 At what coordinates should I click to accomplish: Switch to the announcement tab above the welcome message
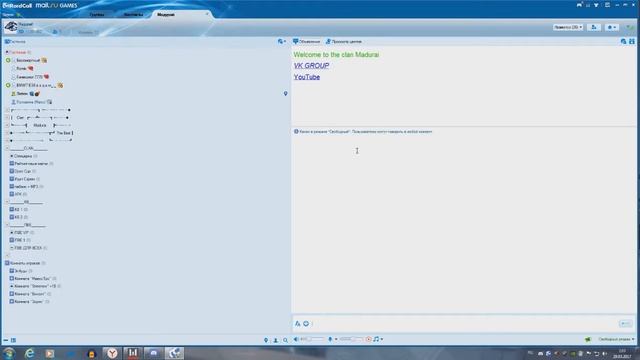click(307, 42)
